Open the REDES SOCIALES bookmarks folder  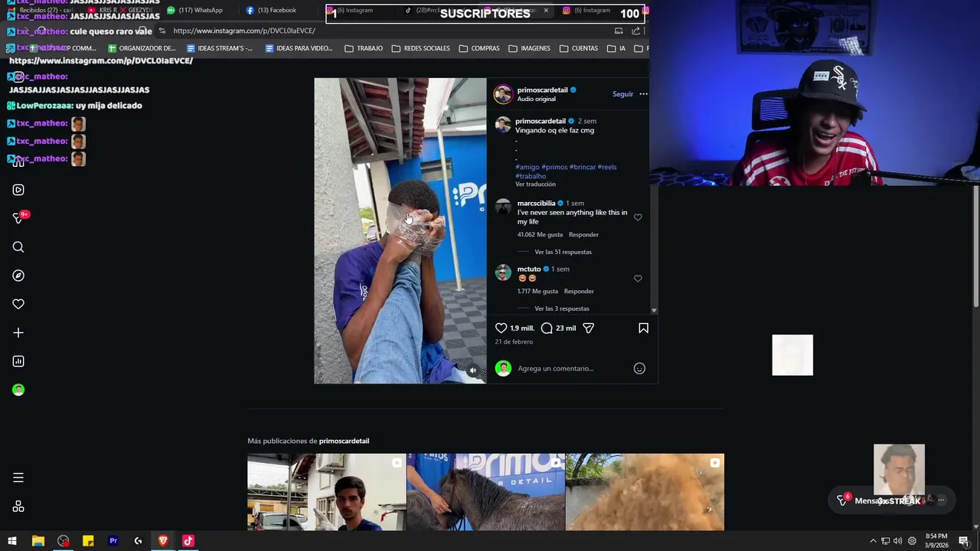pyautogui.click(x=420, y=48)
